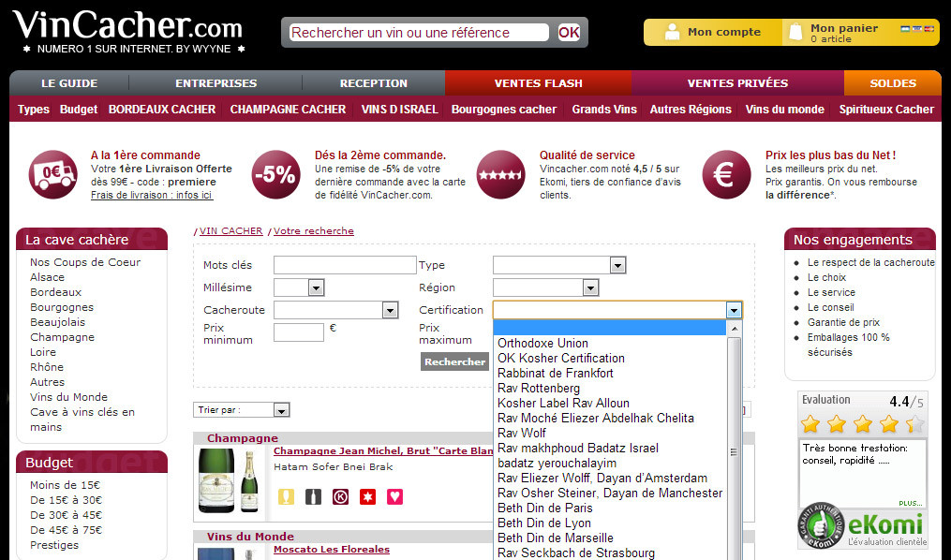
Task: Click the language flags in the cart area
Action: (x=917, y=28)
